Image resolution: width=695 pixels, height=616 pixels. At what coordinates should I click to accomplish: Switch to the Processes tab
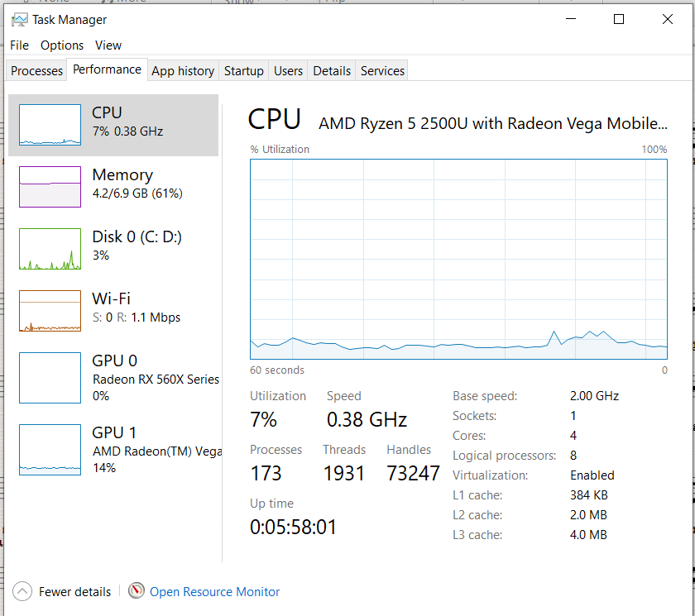pyautogui.click(x=36, y=71)
